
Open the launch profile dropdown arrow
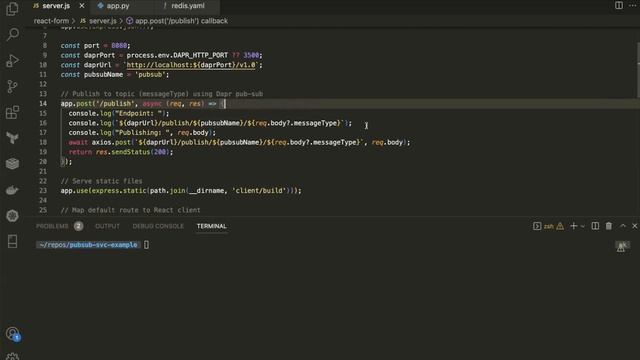[582, 226]
